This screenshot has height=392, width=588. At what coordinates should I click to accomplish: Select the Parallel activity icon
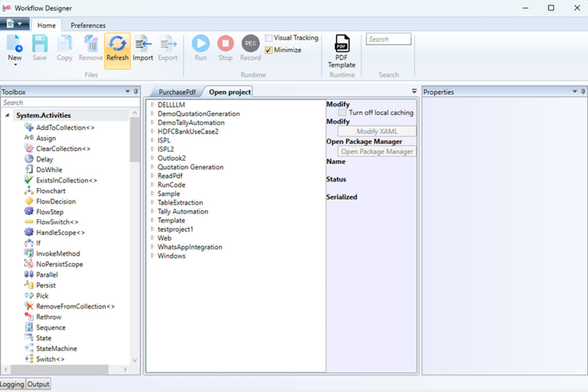(x=29, y=274)
